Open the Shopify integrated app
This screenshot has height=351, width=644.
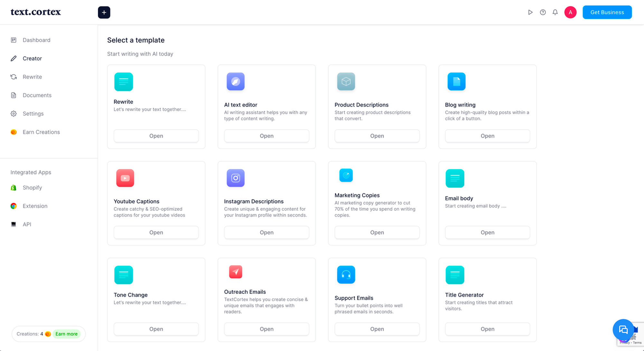tap(33, 187)
